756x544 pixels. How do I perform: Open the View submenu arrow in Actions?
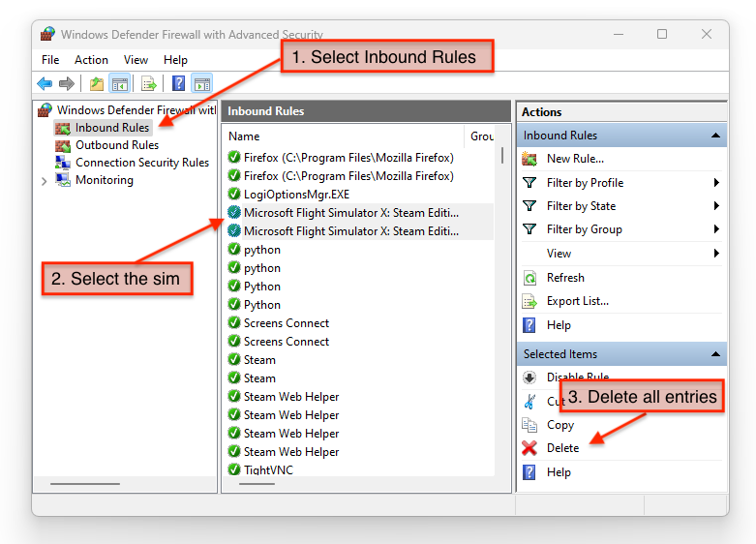(716, 254)
